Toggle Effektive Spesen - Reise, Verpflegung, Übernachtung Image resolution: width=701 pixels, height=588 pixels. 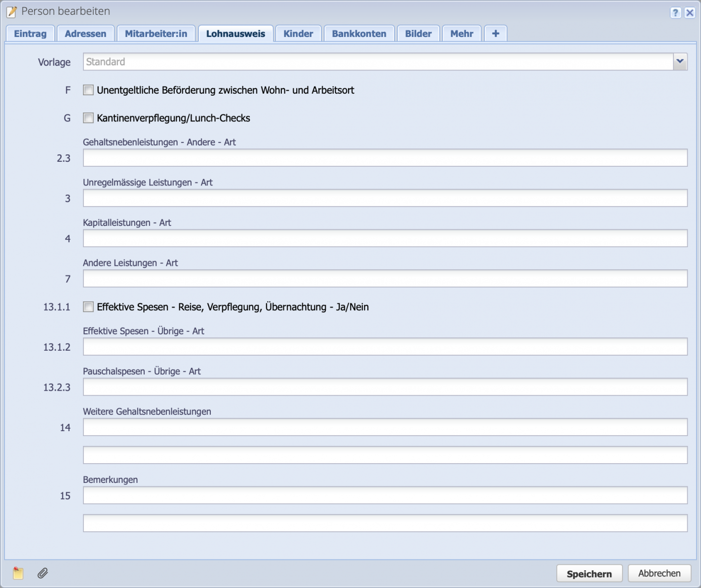coord(88,307)
